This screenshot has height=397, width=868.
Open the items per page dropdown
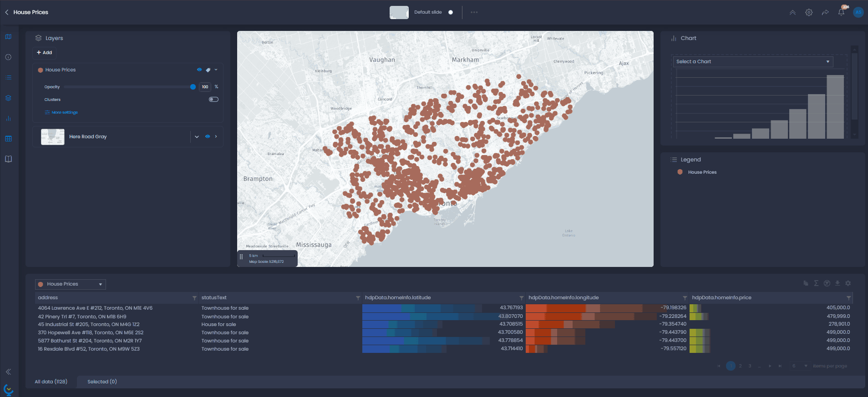point(799,366)
